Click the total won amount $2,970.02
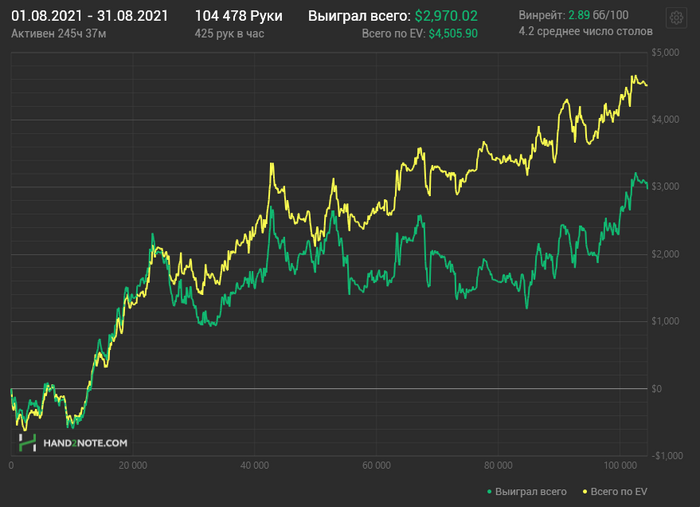Image resolution: width=700 pixels, height=507 pixels. [446, 16]
